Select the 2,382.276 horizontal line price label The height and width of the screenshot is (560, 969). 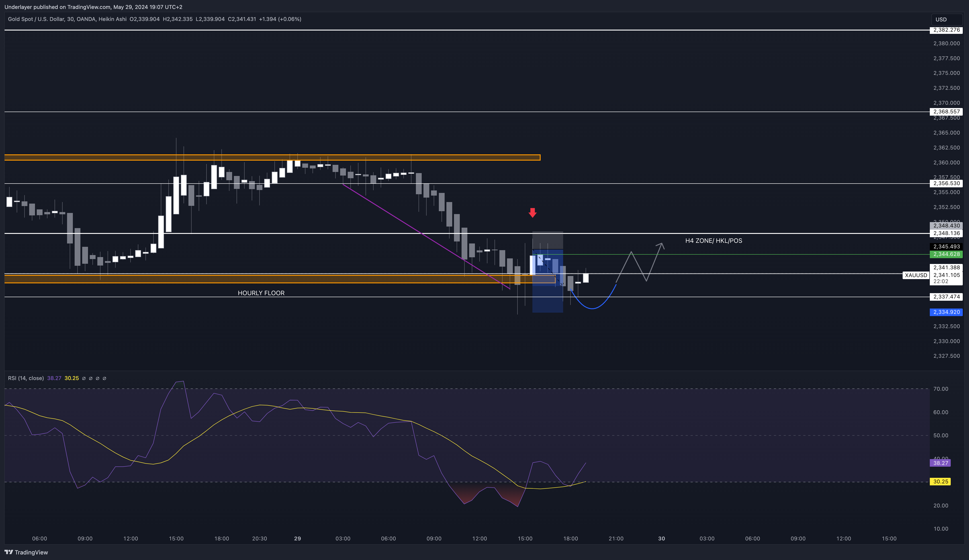tap(946, 30)
